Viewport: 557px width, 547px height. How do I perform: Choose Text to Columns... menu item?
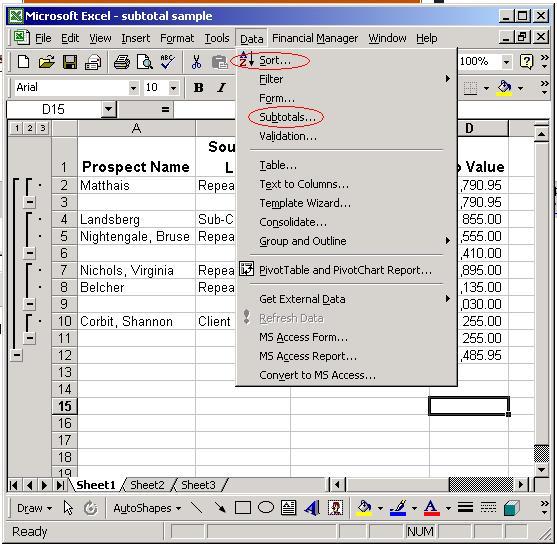(346, 184)
